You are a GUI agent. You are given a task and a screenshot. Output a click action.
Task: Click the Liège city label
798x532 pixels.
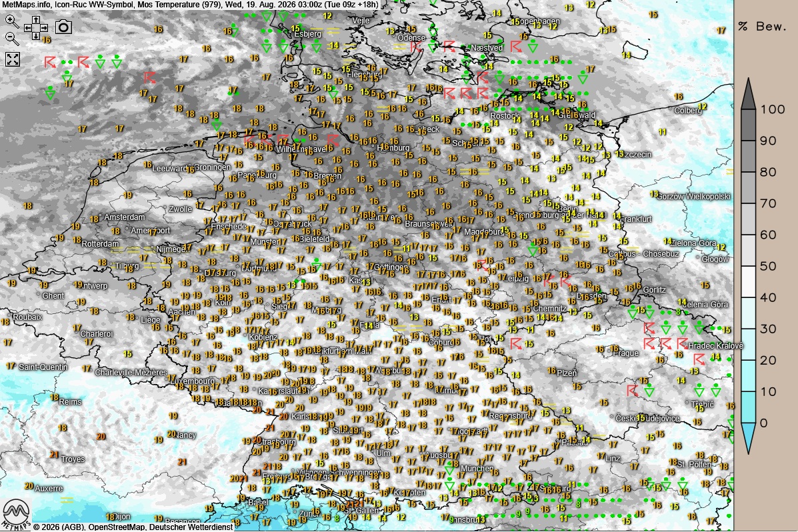[150, 320]
